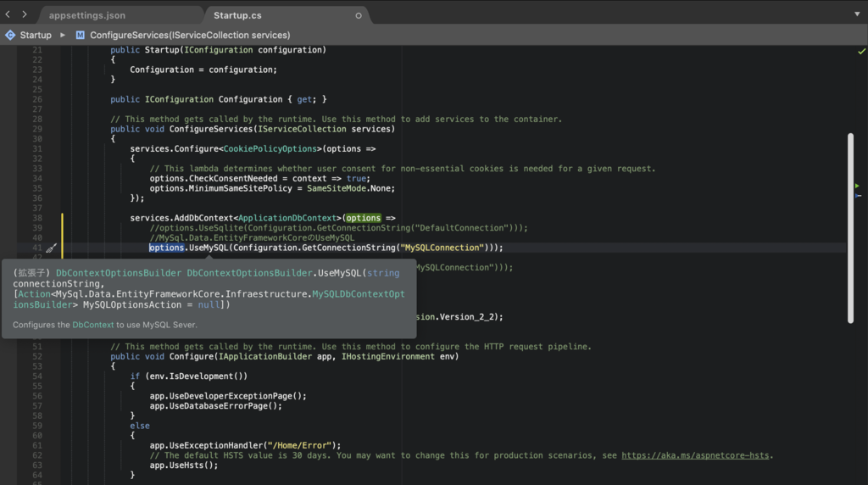Image resolution: width=868 pixels, height=485 pixels.
Task: Navigate forward with the right arrow
Action: 25,14
